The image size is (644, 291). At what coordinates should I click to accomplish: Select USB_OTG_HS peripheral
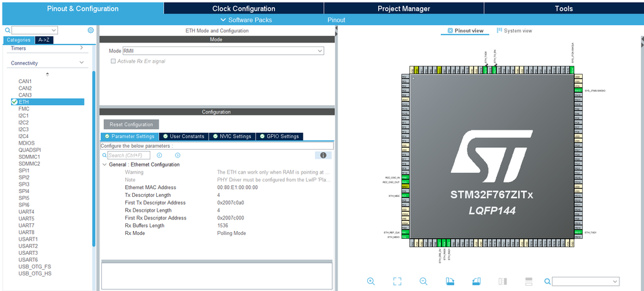pos(35,274)
